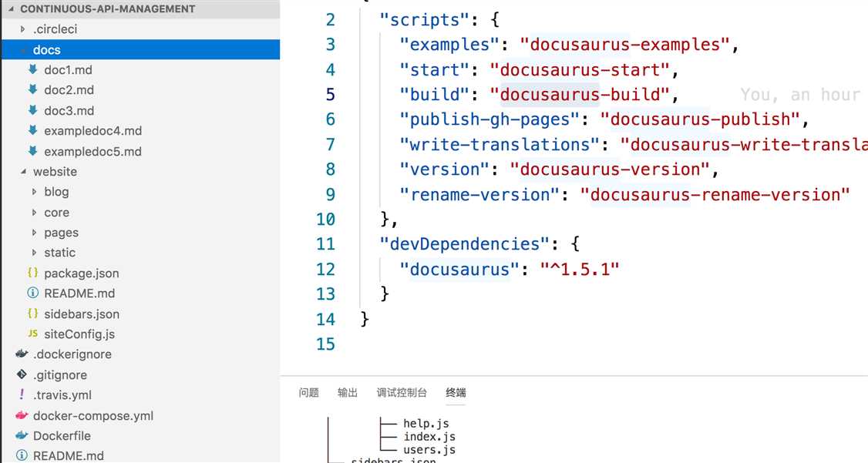The width and height of the screenshot is (868, 463).
Task: Click the Docker whale icon beside Dockerfile
Action: point(22,435)
